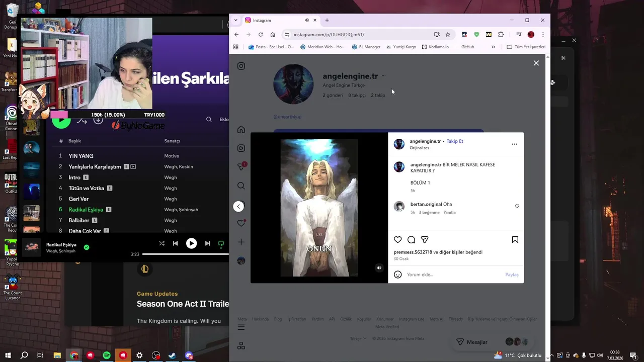Screen dimensions: 644x362
Task: Open Steam from the Windows taskbar
Action: click(172, 355)
